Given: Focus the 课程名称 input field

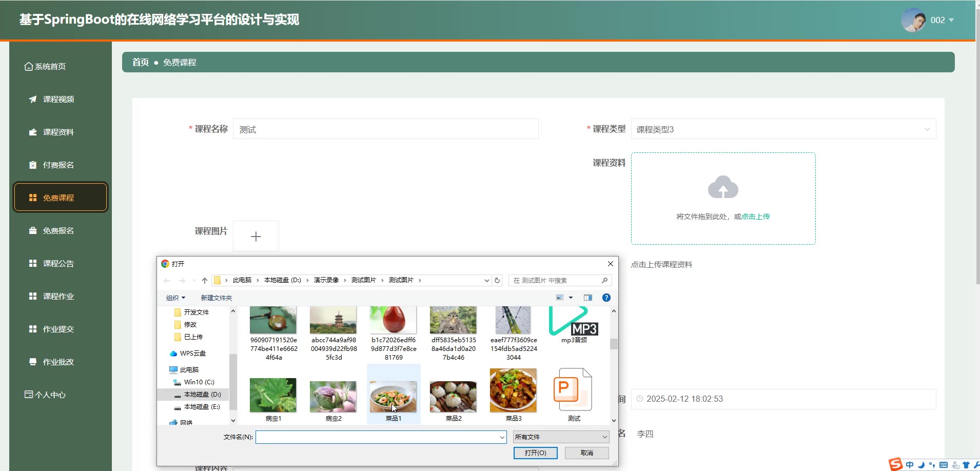Looking at the screenshot, I should pyautogui.click(x=386, y=129).
